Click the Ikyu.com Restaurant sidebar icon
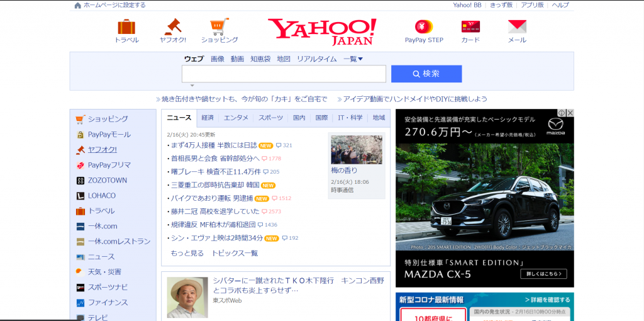 point(80,242)
